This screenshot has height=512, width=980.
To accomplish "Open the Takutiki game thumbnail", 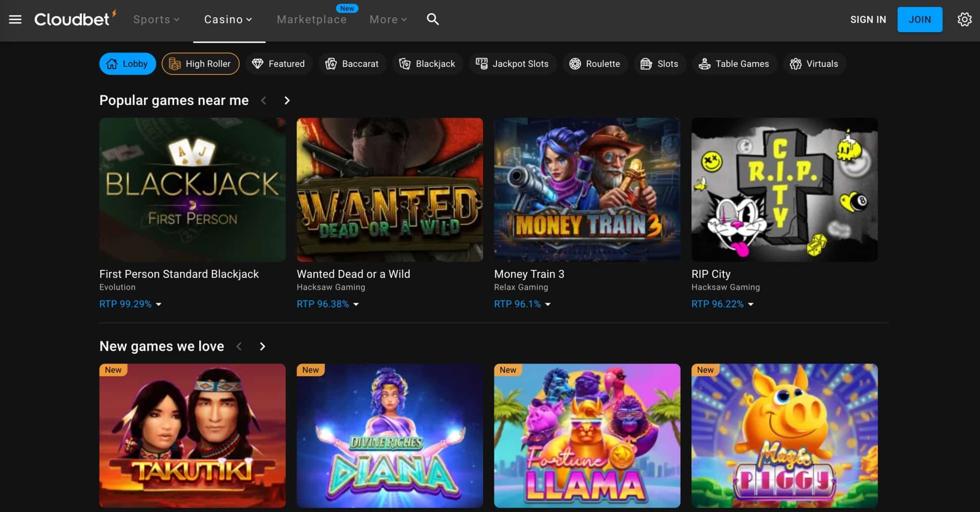I will click(x=193, y=436).
